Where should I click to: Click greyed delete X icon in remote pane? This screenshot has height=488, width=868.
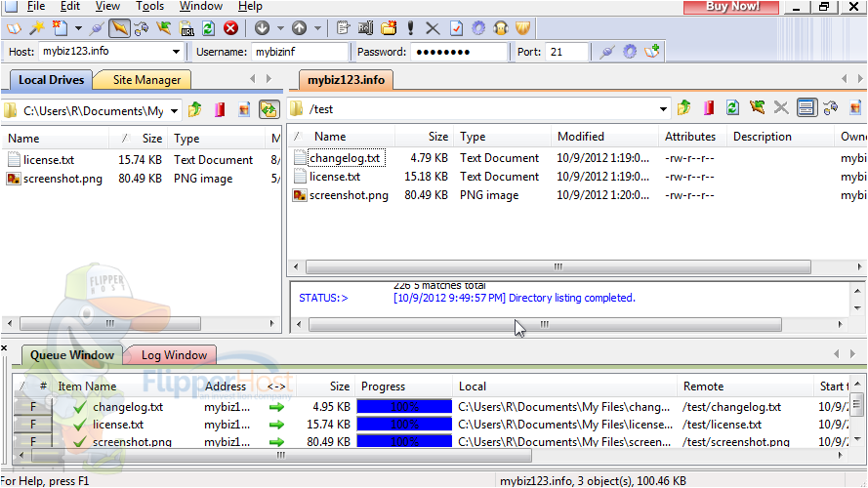click(781, 107)
